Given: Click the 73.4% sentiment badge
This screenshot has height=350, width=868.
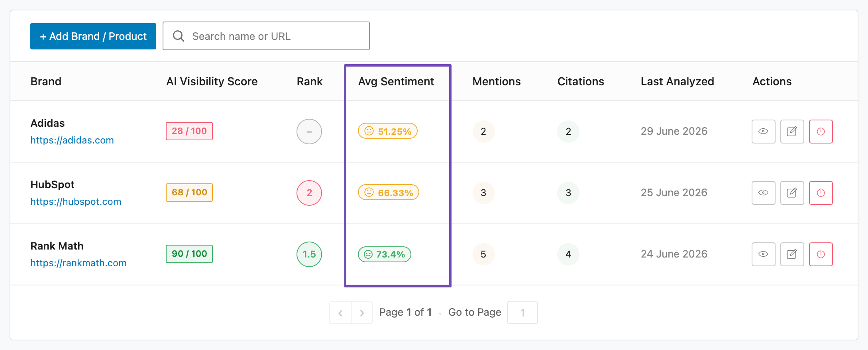Looking at the screenshot, I should (x=385, y=254).
